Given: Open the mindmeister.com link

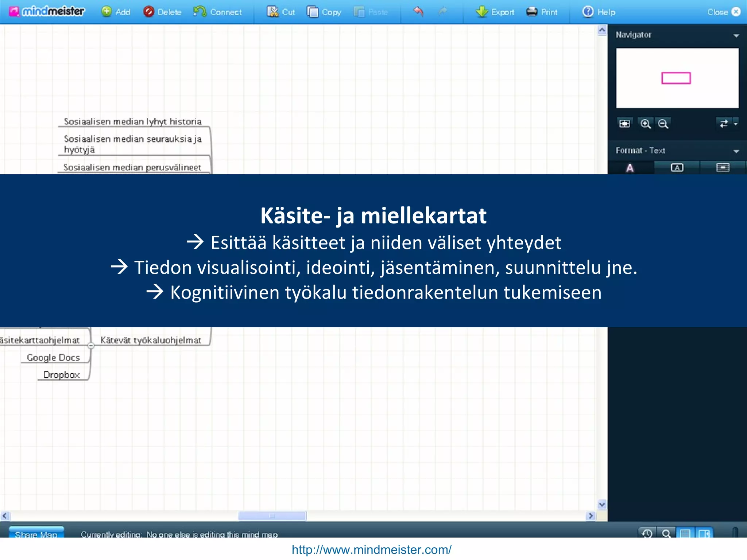Looking at the screenshot, I should pyautogui.click(x=371, y=550).
